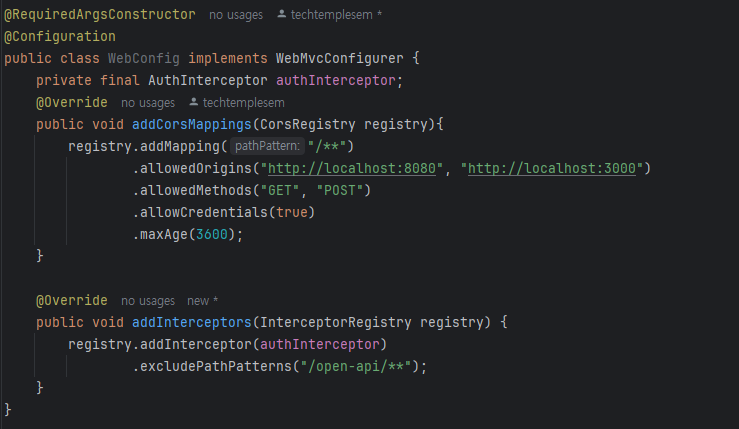739x429 pixels.
Task: Click the @Configuration annotation
Action: pyautogui.click(x=60, y=36)
